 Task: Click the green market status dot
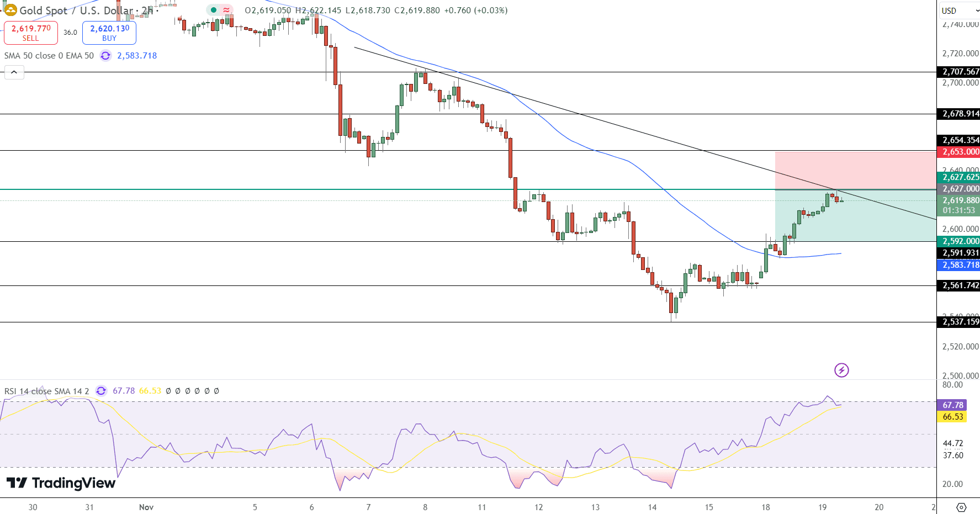pyautogui.click(x=214, y=10)
